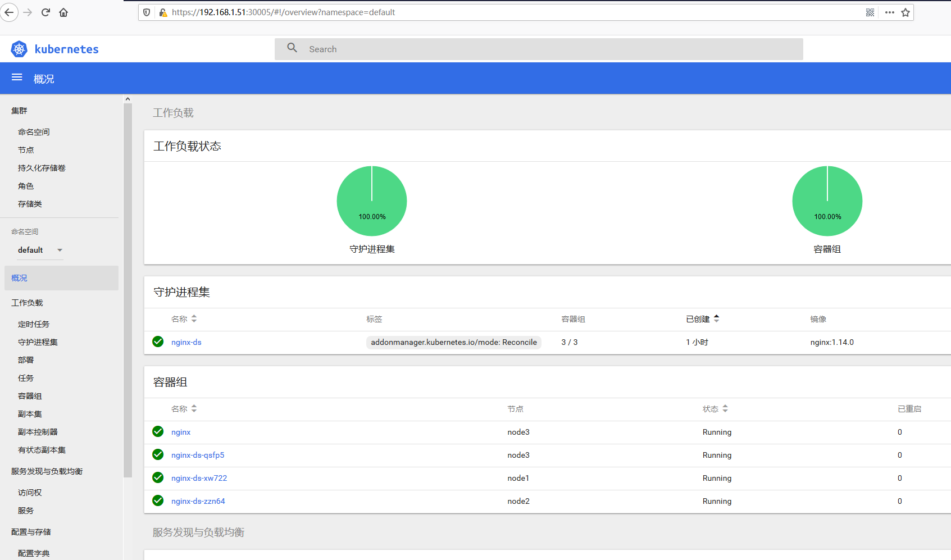
Task: Open 集群 section in sidebar
Action: pyautogui.click(x=19, y=111)
